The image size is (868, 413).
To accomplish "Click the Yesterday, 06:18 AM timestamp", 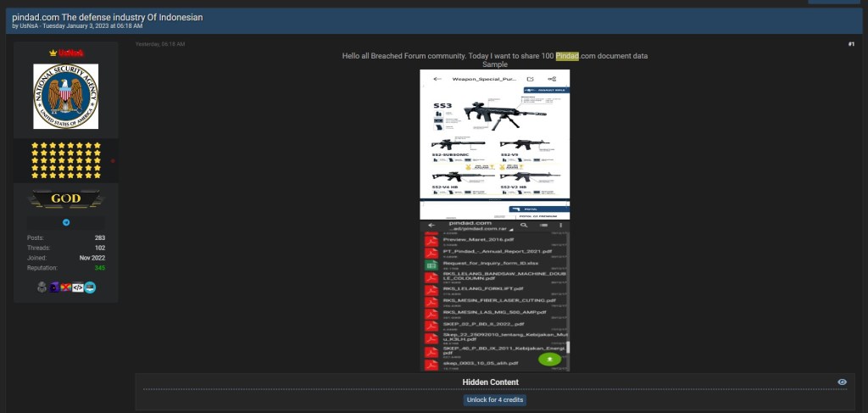I will click(160, 44).
